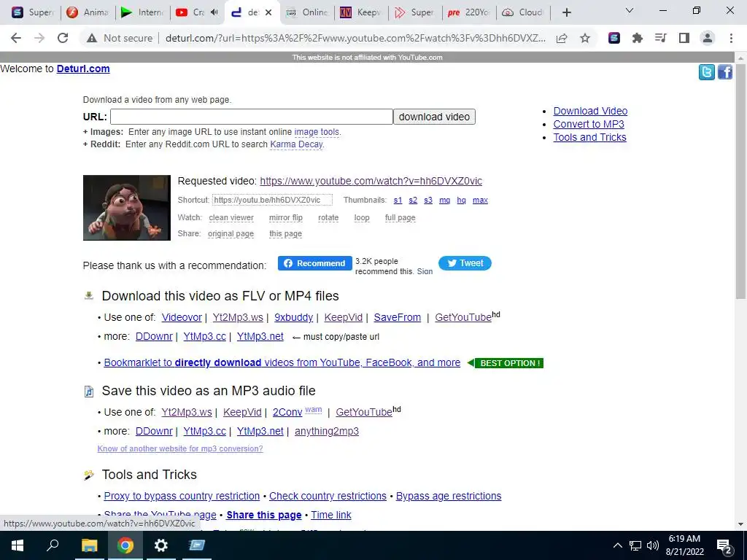Screen dimensions: 747x560
Task: Open Videovor download link
Action: click(x=182, y=318)
